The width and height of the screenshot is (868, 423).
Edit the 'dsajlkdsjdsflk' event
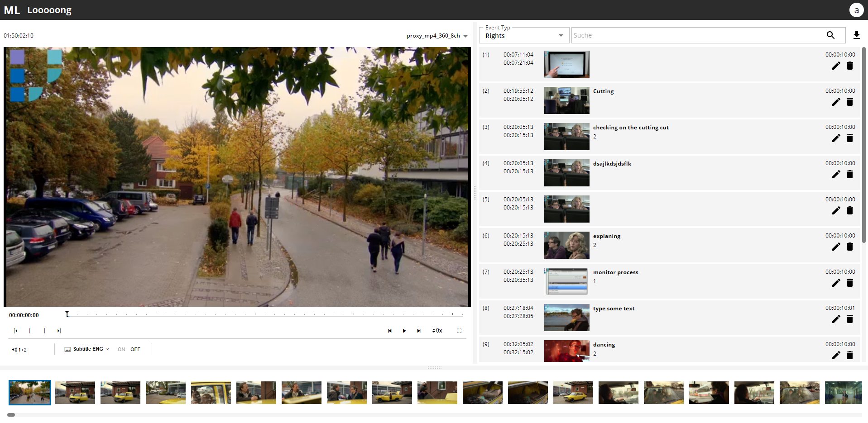(836, 174)
